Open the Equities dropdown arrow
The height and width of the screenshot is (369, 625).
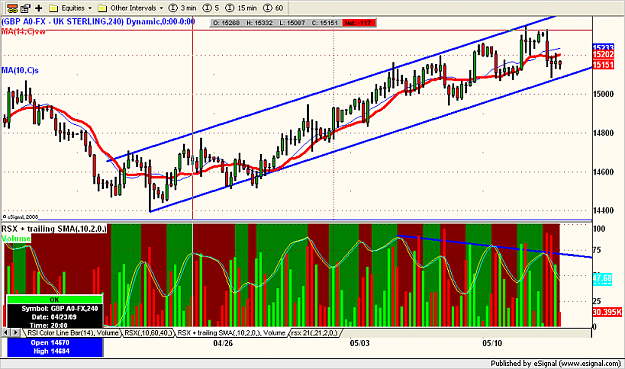click(x=90, y=8)
